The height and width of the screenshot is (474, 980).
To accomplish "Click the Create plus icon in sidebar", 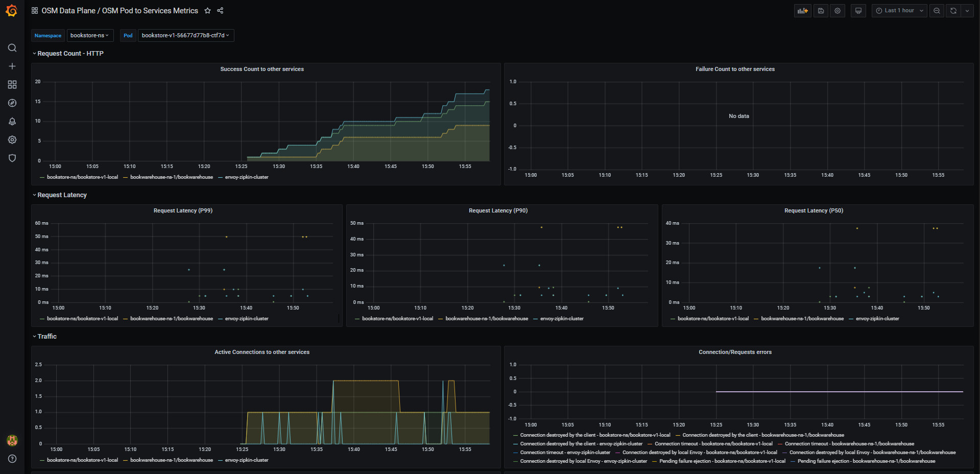I will (x=12, y=66).
